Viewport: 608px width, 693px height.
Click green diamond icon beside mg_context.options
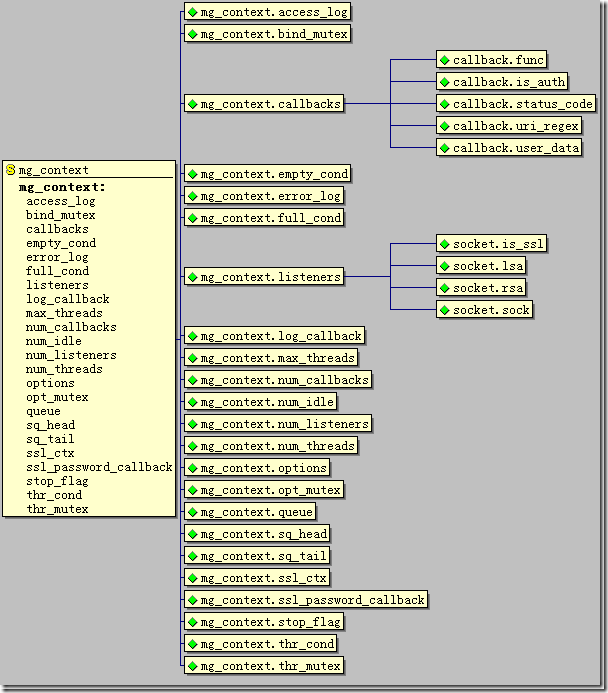coord(193,468)
